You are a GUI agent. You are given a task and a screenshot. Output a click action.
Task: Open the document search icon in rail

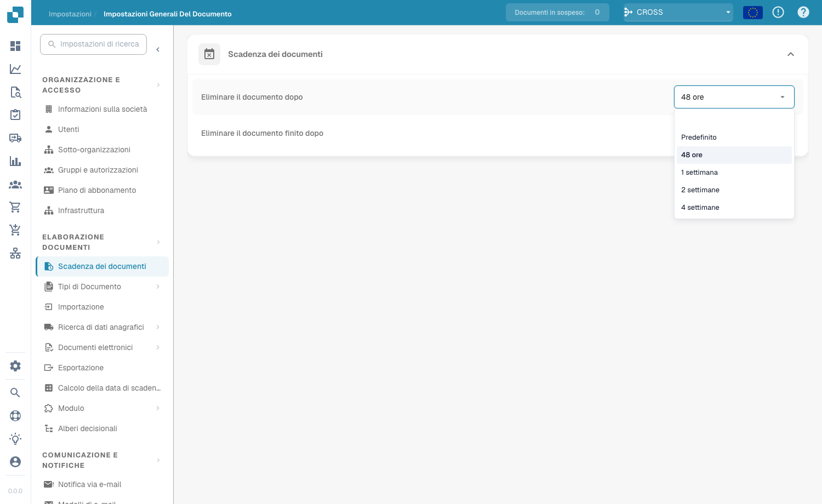15,92
